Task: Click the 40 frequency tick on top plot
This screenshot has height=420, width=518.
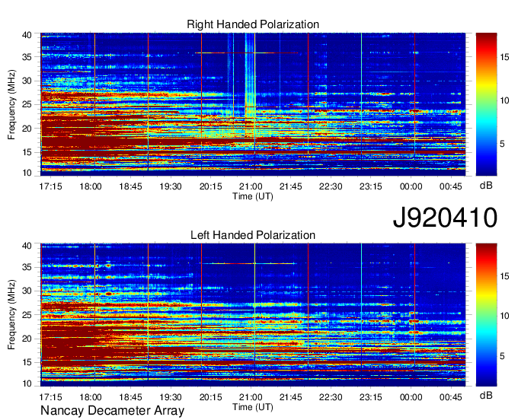Action: point(27,35)
